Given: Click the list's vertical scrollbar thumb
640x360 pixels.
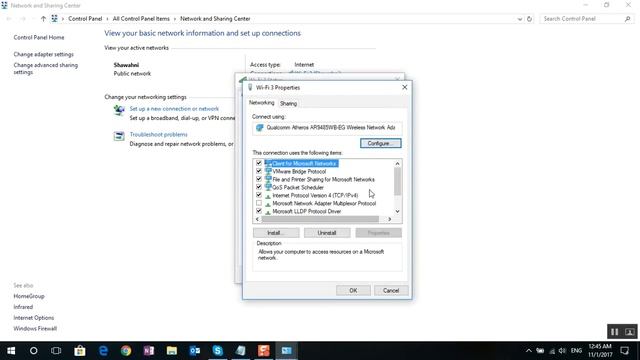Looking at the screenshot, I should [x=397, y=181].
